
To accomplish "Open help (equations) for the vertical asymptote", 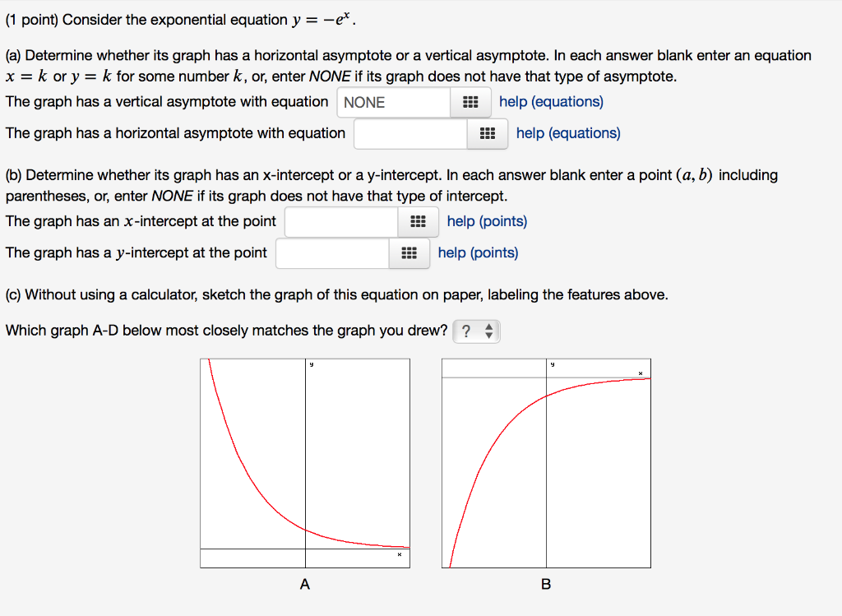I will coord(551,101).
